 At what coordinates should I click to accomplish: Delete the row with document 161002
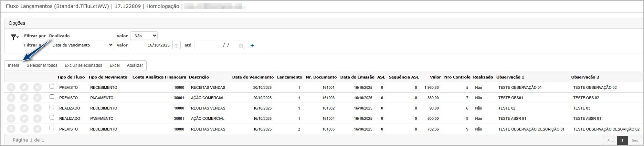pyautogui.click(x=37, y=108)
